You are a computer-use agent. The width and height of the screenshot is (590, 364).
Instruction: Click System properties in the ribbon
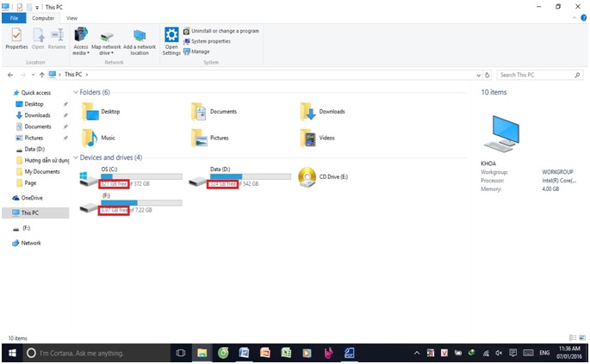tap(210, 41)
